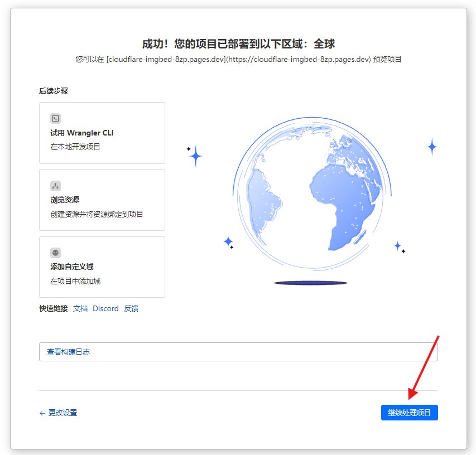
Task: Click the globe icon above 添加自定义域
Action: point(55,253)
